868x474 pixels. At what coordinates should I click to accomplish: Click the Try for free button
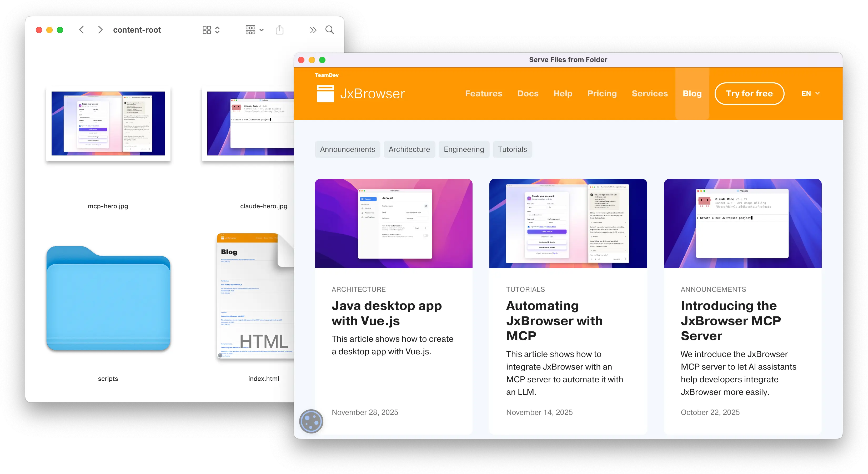[749, 93]
